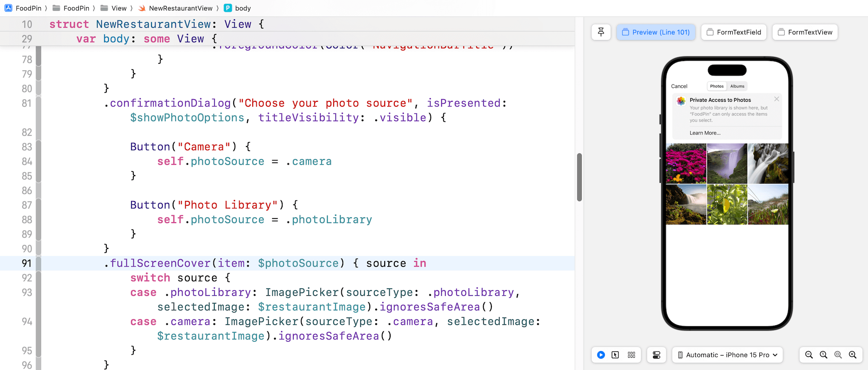Switch to selectable preview mode
Screen dimensions: 868x370
615,355
